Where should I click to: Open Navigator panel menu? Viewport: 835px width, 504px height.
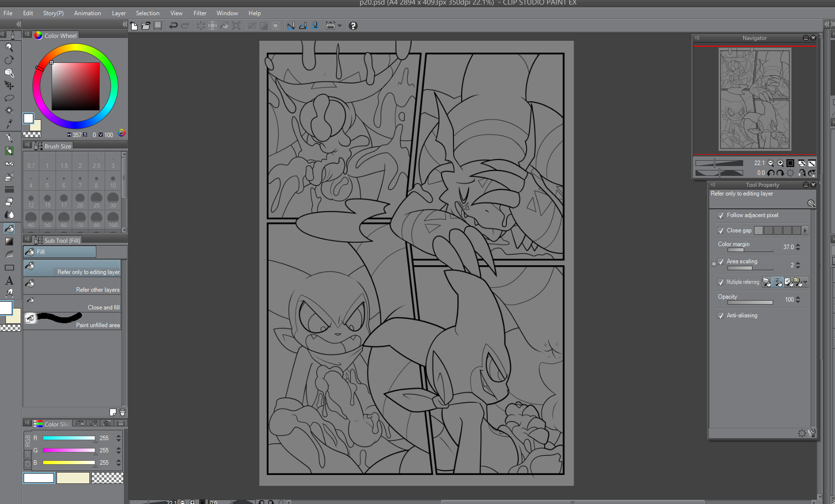pyautogui.click(x=697, y=38)
